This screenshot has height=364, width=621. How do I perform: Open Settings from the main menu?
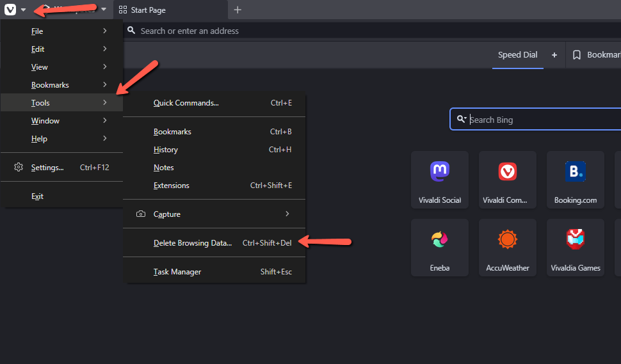pyautogui.click(x=62, y=168)
